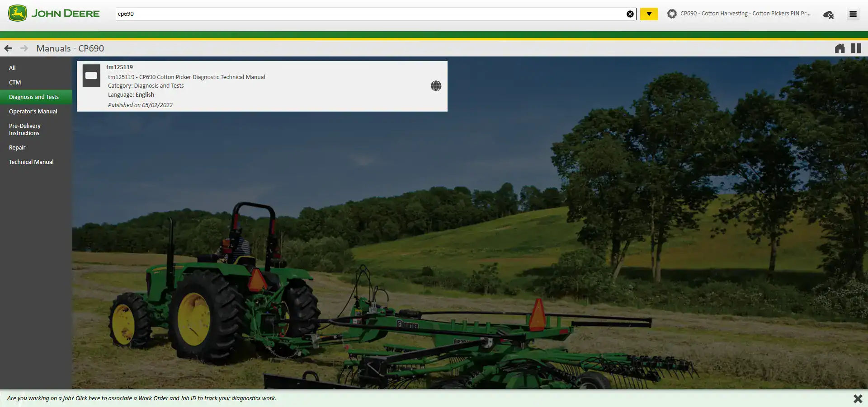
Task: Click the John Deere logo
Action: coord(54,14)
